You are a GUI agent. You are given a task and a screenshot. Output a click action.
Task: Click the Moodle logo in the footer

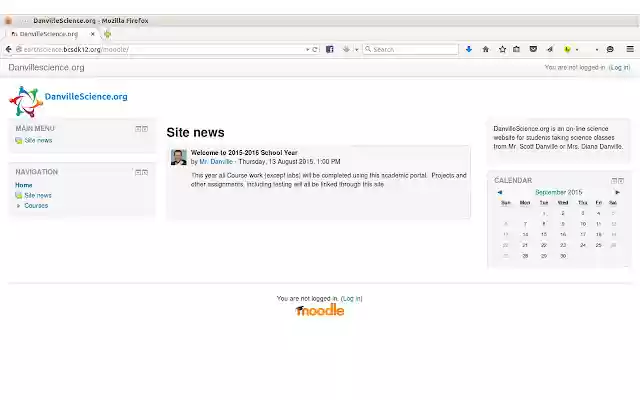[320, 310]
